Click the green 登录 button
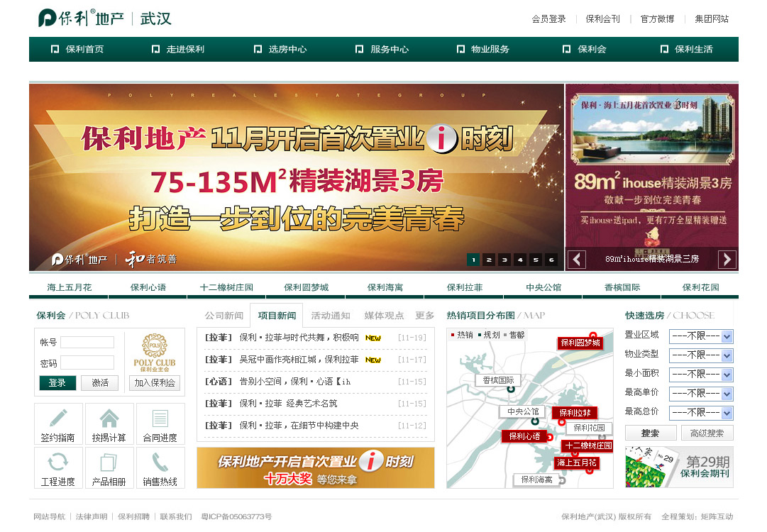The height and width of the screenshot is (532, 767). pyautogui.click(x=57, y=383)
